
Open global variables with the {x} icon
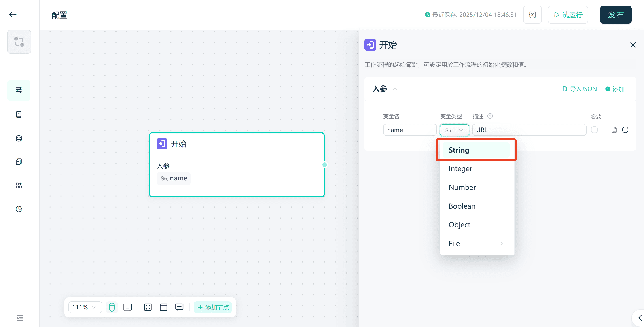[x=532, y=15]
